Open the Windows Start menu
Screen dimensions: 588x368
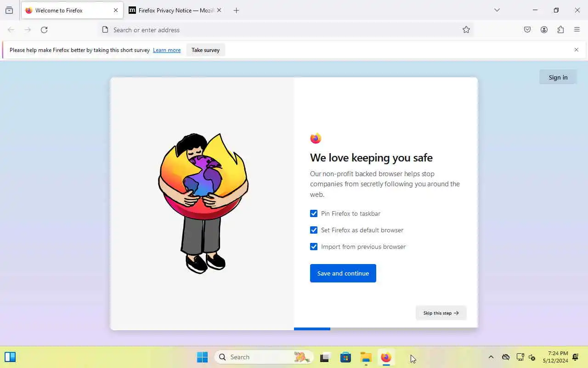[202, 357]
